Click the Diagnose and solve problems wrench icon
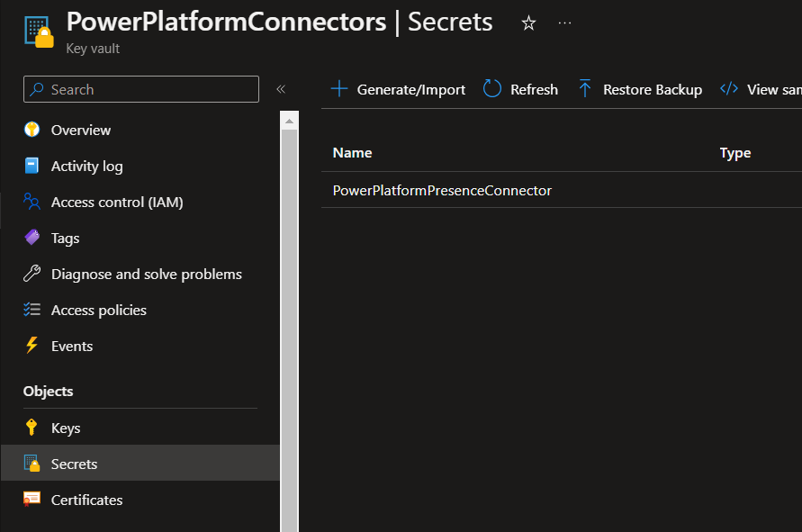 point(32,274)
